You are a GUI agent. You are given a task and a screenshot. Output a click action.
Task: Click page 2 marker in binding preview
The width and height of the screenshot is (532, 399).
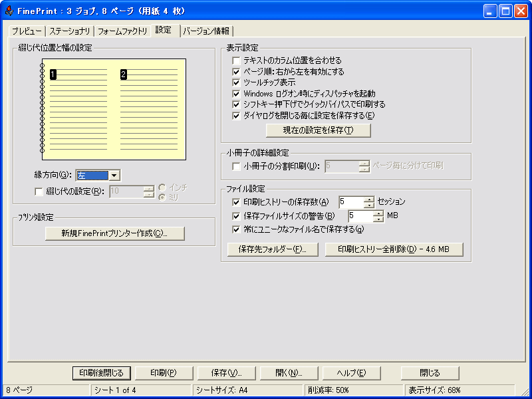124,74
